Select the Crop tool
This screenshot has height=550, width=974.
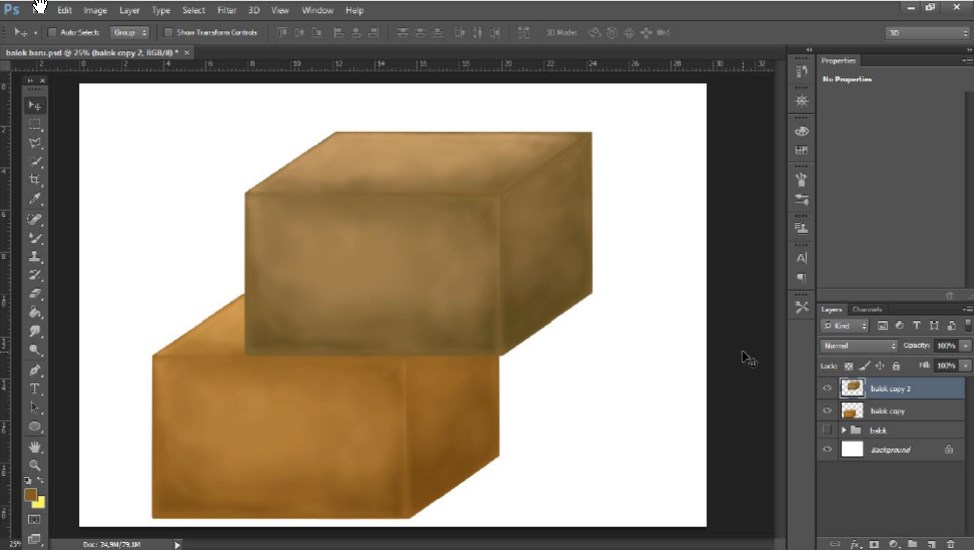click(35, 180)
